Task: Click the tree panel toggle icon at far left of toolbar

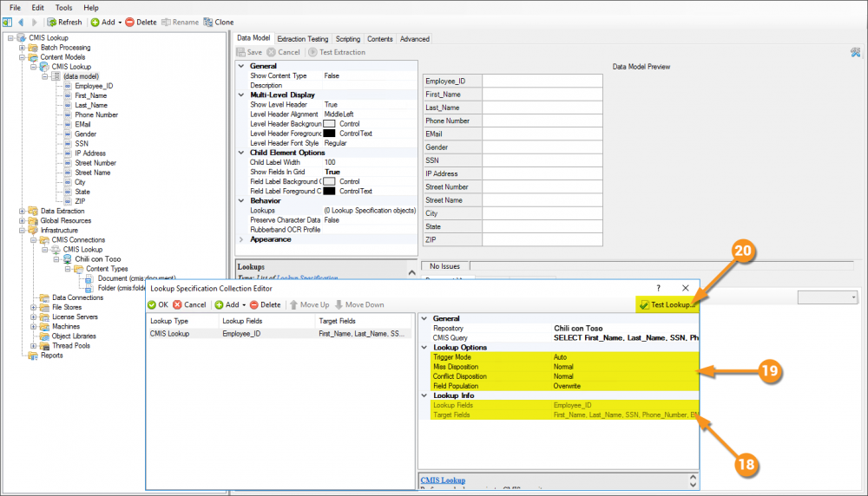Action: pyautogui.click(x=7, y=23)
